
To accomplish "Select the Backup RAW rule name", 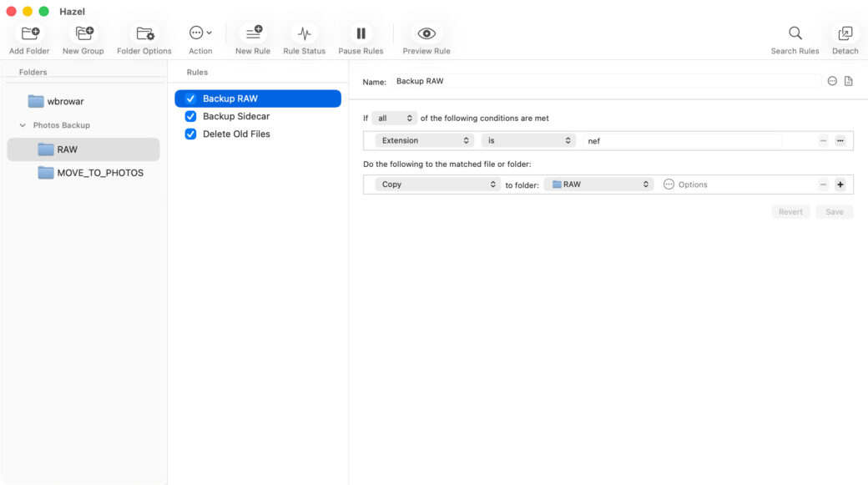I will [230, 99].
